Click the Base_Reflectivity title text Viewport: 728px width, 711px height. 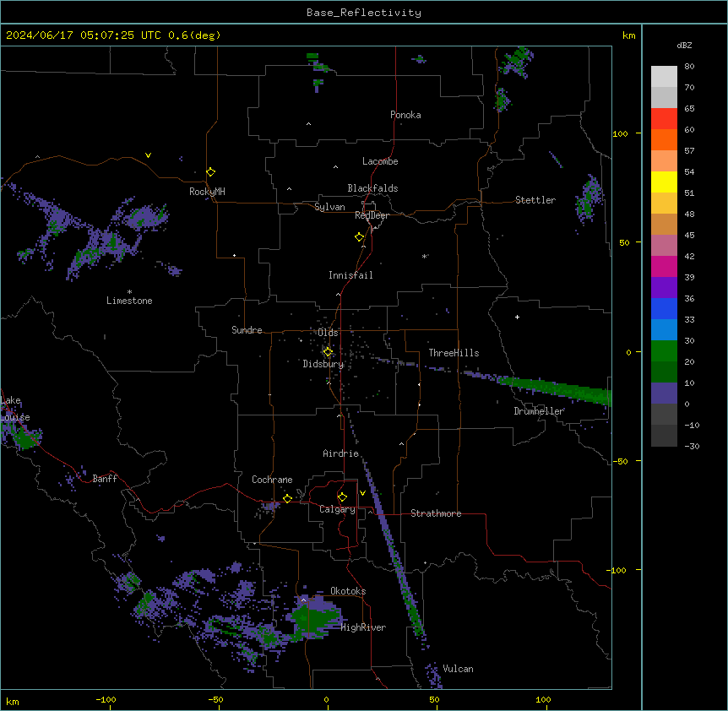tap(364, 13)
